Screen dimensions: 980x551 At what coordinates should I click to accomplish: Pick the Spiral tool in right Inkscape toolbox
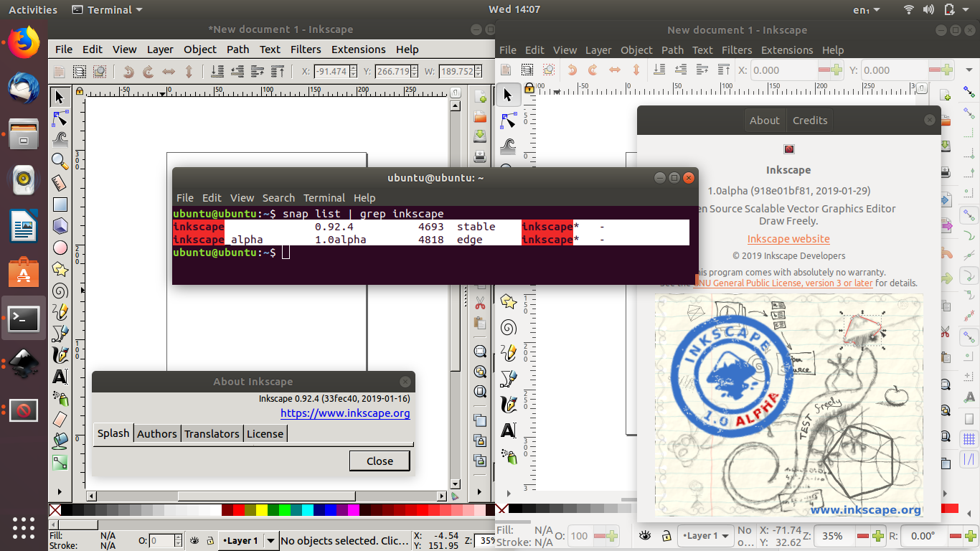(x=508, y=327)
